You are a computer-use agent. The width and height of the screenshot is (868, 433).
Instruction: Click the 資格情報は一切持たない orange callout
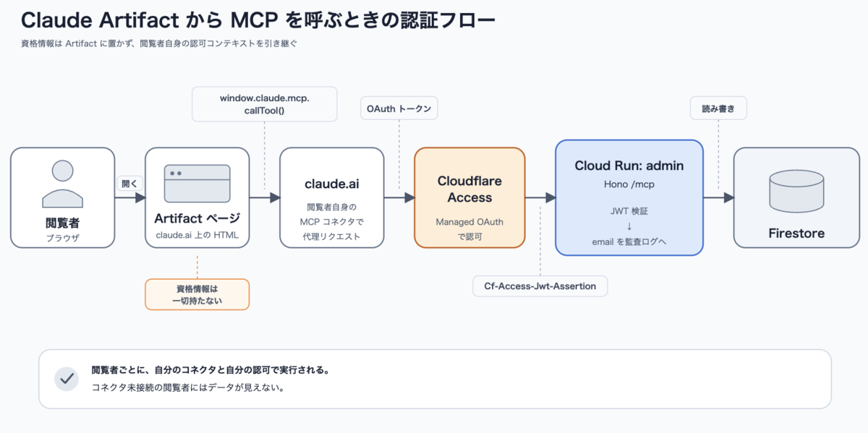click(197, 294)
